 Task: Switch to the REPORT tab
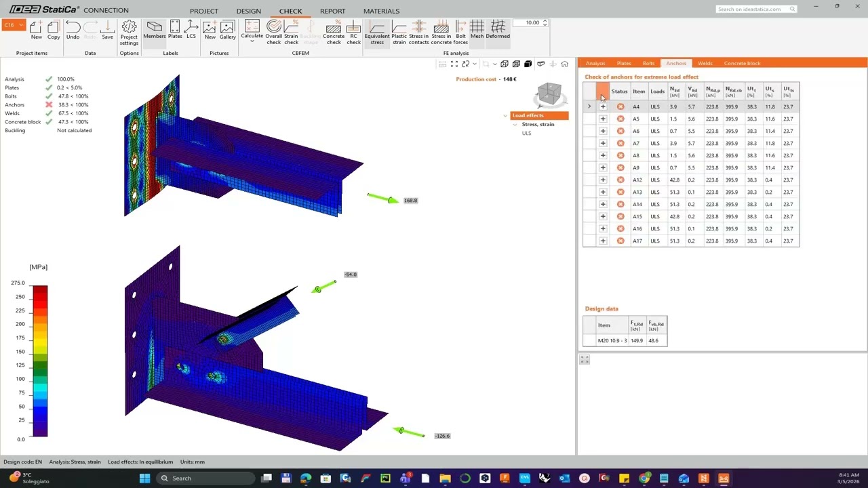tap(332, 11)
